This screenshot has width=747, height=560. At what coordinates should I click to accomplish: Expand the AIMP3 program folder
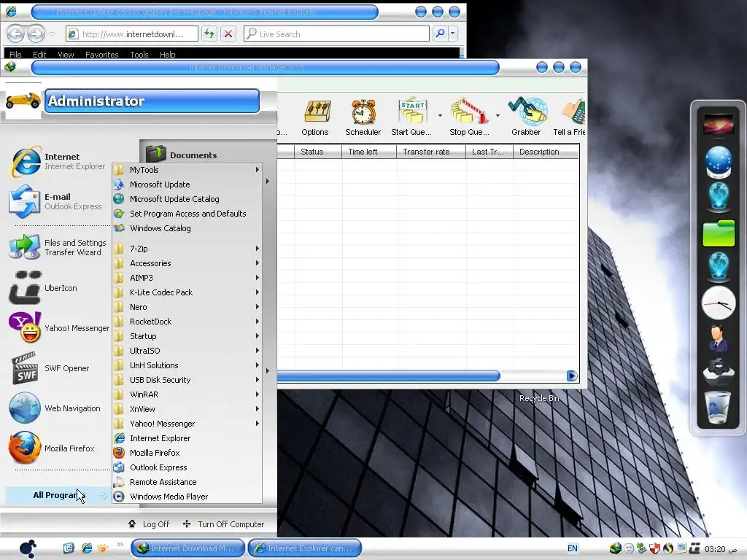[x=187, y=278]
